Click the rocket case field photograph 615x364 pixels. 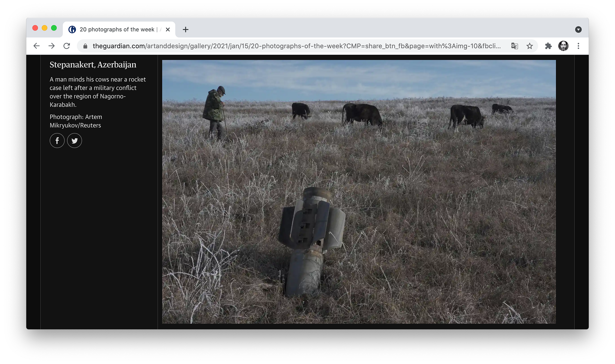[x=359, y=191]
